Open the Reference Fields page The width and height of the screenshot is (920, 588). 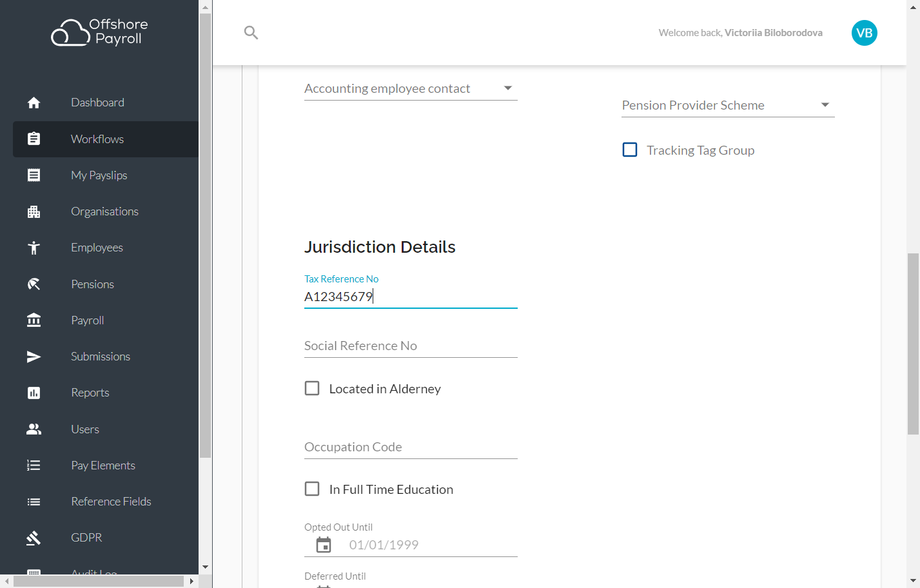coord(106,502)
